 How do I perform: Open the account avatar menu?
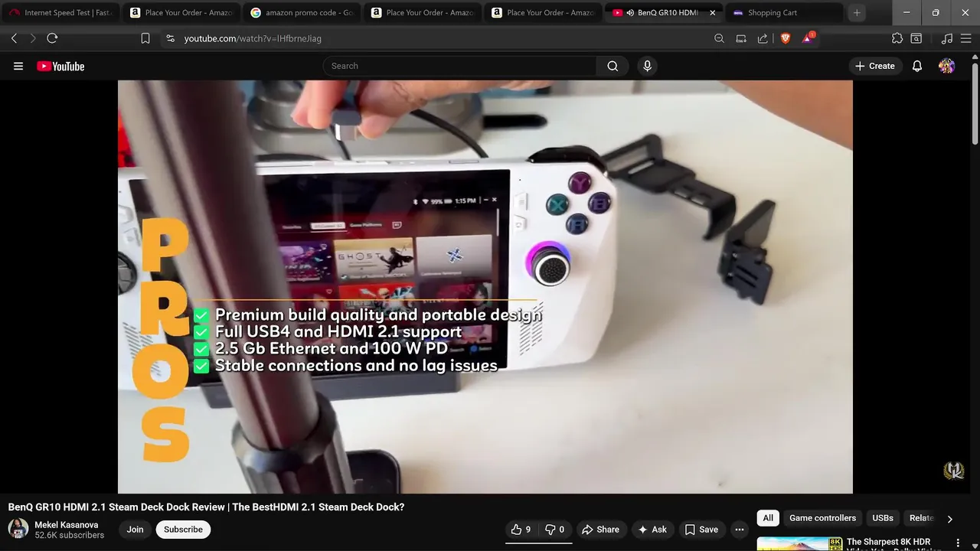(947, 66)
